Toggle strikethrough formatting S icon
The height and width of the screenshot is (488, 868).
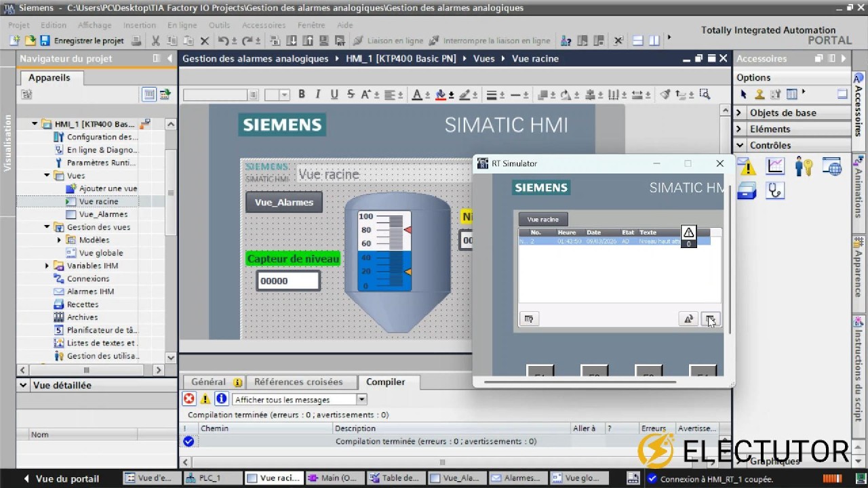coord(350,94)
